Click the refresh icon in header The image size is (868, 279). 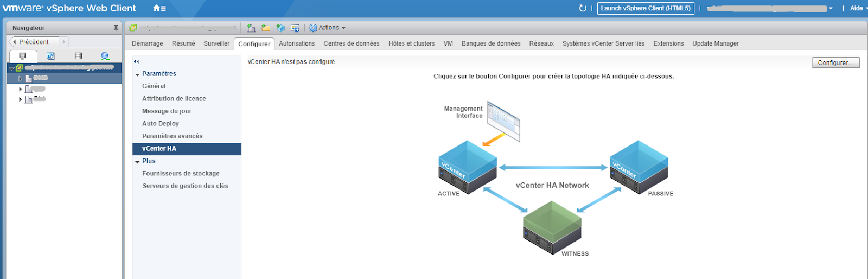583,8
